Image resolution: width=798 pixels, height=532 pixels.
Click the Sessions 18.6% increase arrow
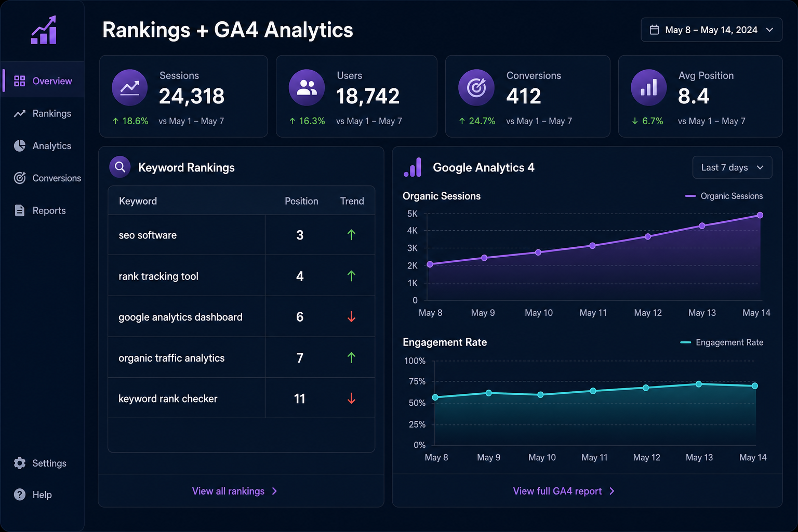tap(115, 121)
